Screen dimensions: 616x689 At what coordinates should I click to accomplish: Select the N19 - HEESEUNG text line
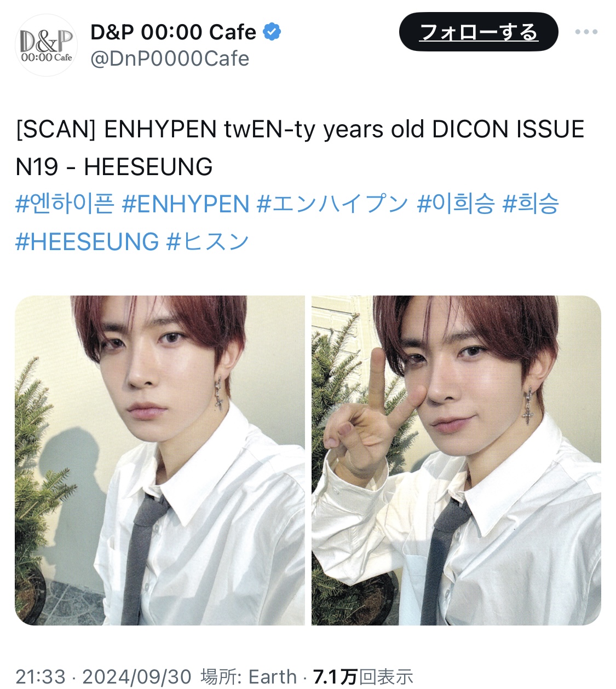click(x=114, y=167)
